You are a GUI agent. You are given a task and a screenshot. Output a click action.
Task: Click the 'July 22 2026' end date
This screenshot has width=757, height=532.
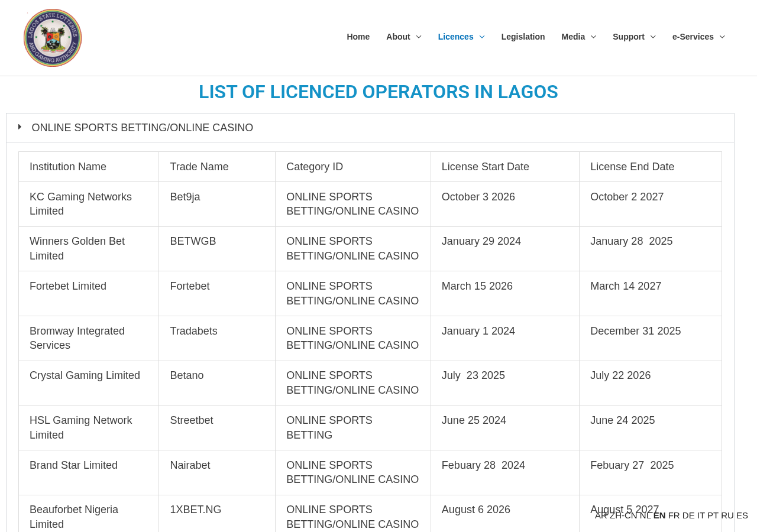(620, 375)
